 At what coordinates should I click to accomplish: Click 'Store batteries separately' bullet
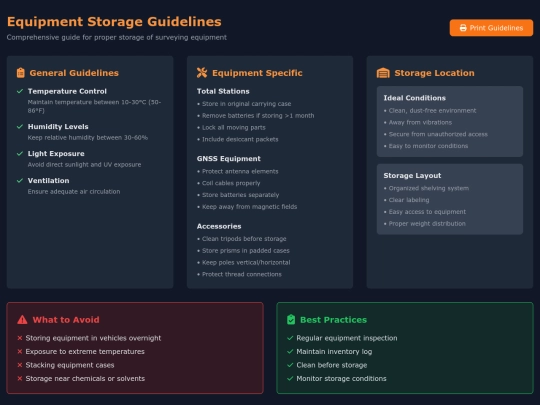238,195
